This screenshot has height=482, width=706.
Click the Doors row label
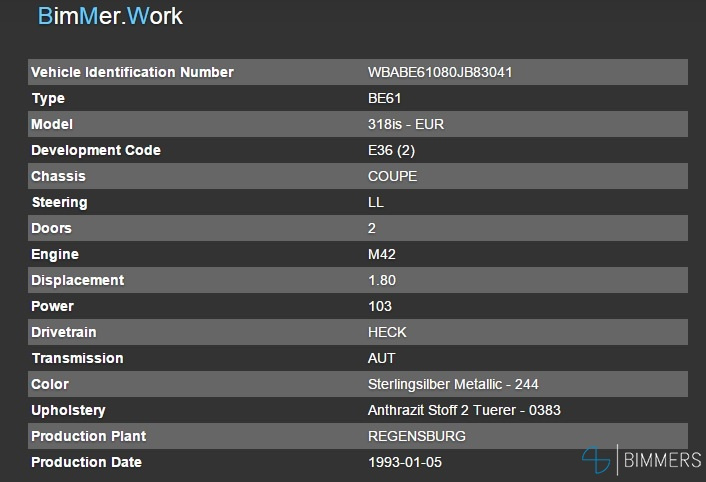point(51,228)
